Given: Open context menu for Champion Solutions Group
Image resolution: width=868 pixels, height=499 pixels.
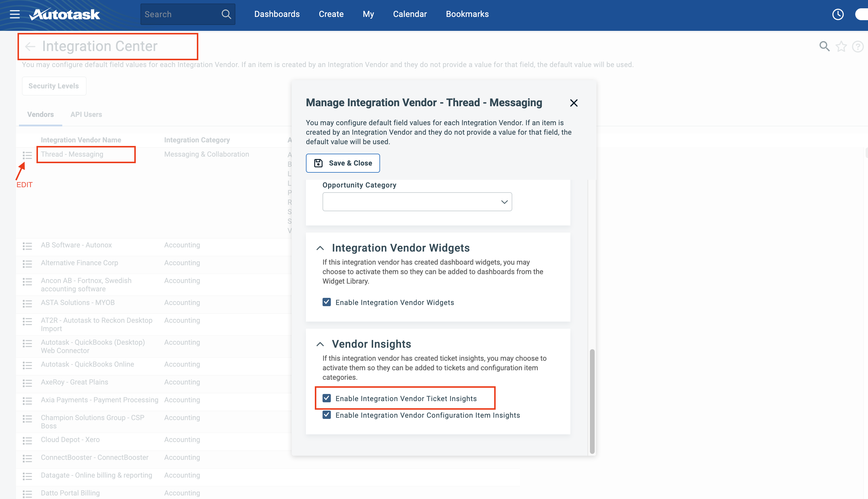Looking at the screenshot, I should [27, 419].
